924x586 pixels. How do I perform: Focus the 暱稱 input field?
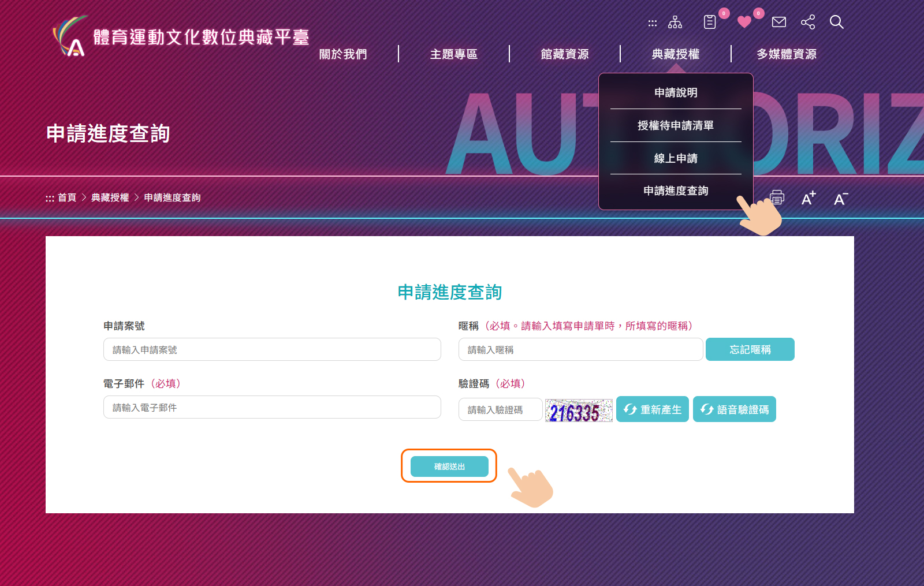(580, 349)
